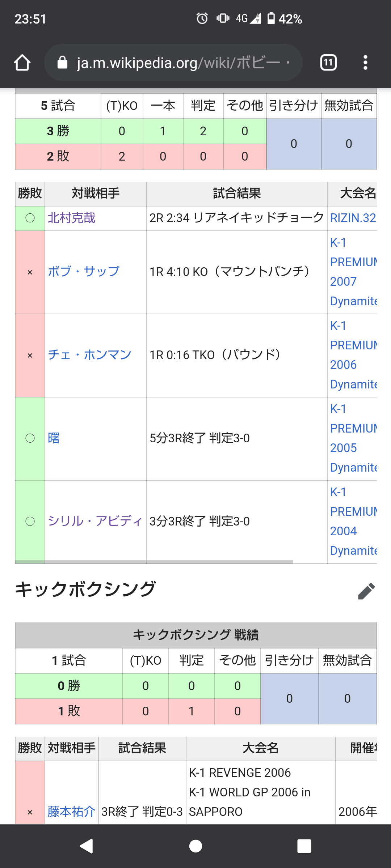Image resolution: width=391 pixels, height=868 pixels.
Task: Open the RIZIN.32 event link
Action: click(x=353, y=218)
